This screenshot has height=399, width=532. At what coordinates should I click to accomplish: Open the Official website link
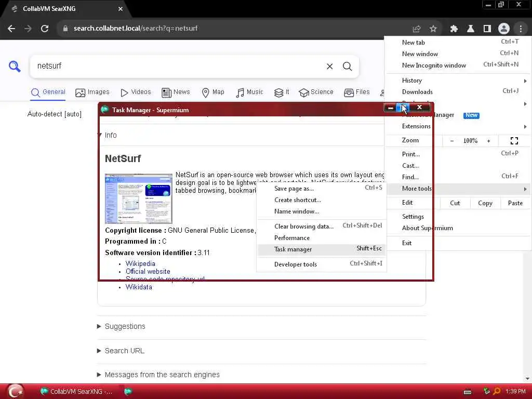148,271
